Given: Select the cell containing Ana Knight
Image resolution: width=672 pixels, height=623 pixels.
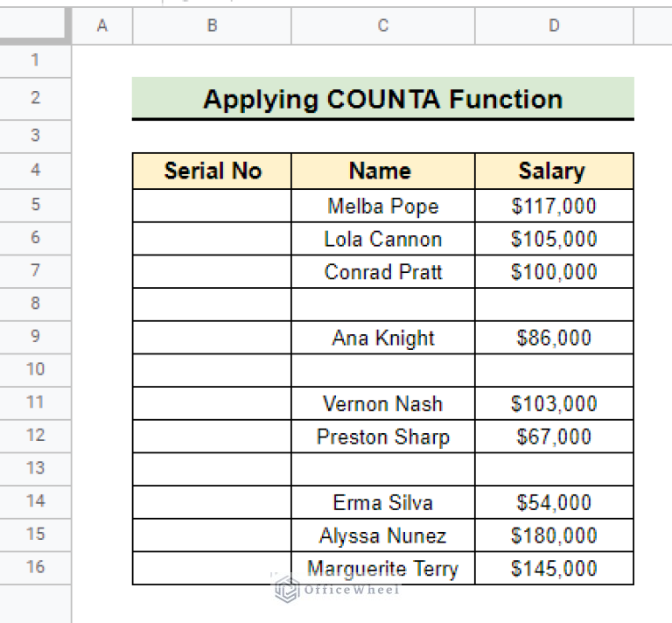Looking at the screenshot, I should coord(382,338).
